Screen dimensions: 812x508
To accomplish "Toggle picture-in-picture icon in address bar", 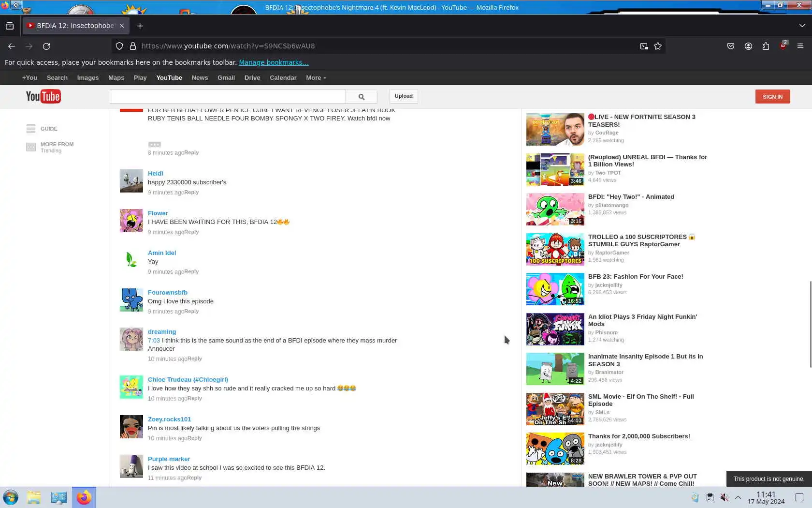I will (x=644, y=46).
